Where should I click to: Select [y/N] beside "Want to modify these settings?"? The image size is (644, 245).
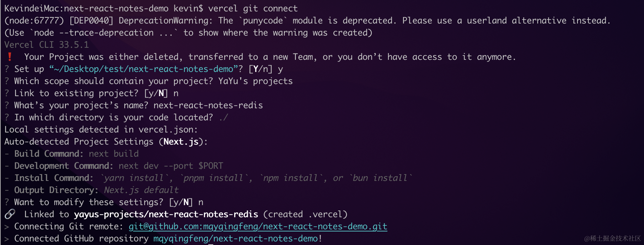(x=181, y=202)
